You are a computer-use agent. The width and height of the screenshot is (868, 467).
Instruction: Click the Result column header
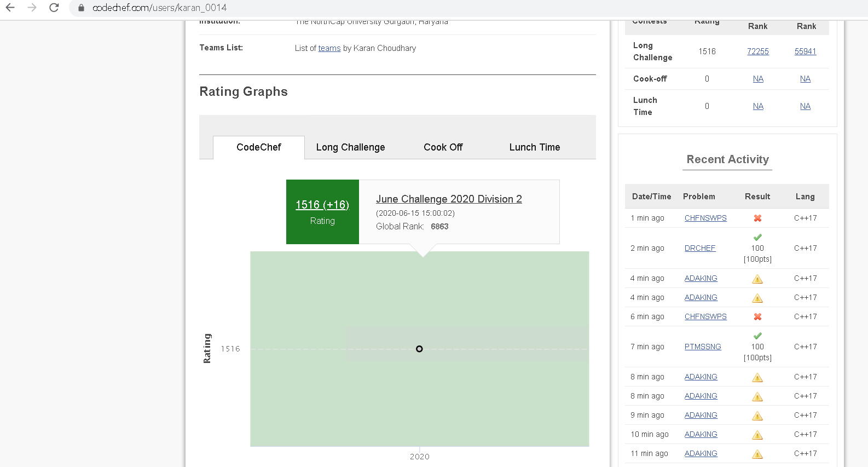[757, 197]
